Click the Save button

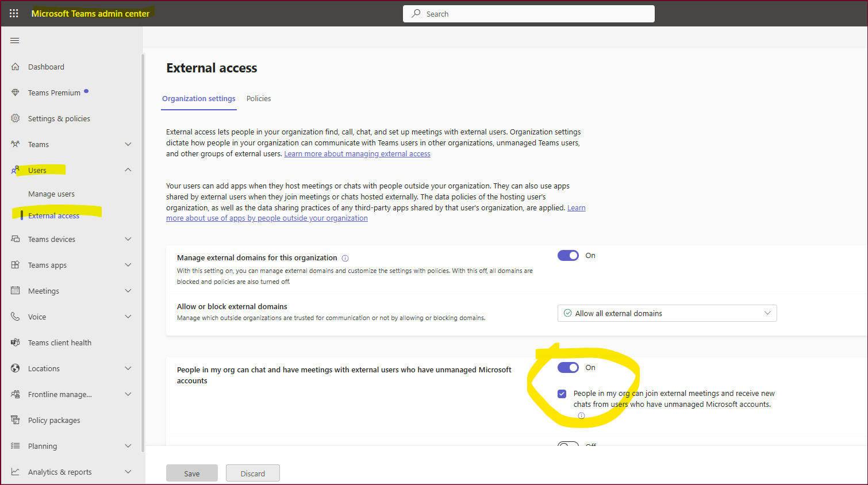pos(192,473)
